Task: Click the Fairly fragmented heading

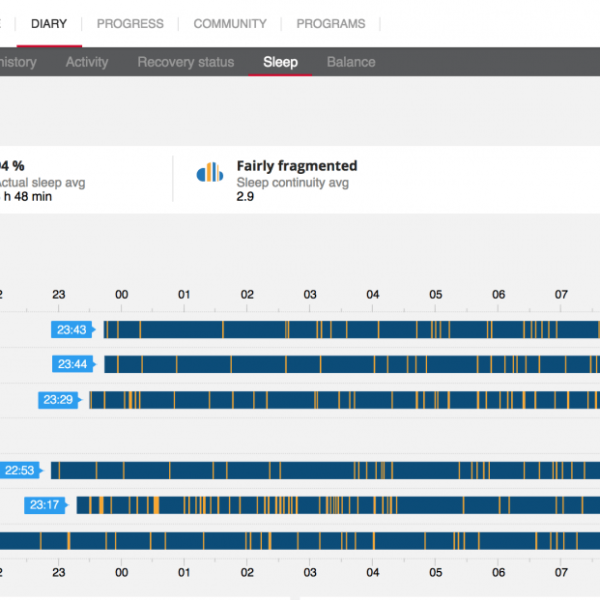Action: [297, 166]
